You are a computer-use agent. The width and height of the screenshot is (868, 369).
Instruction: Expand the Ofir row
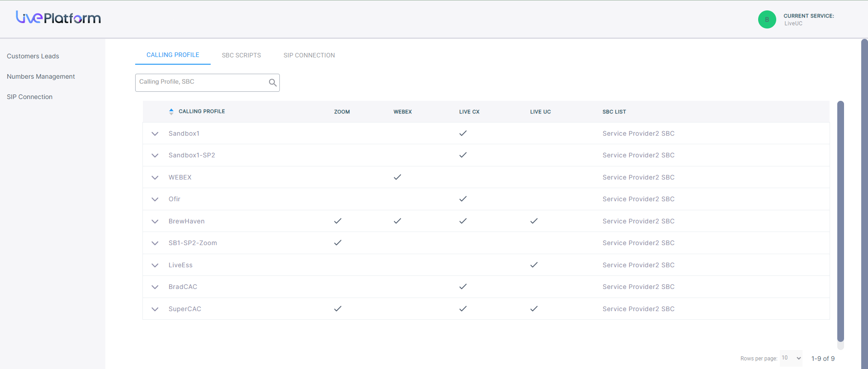tap(155, 199)
